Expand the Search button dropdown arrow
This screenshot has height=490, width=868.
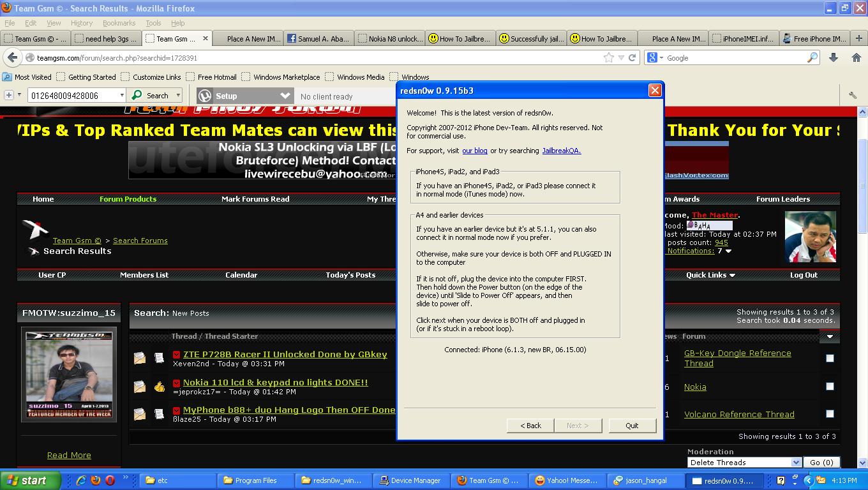178,96
